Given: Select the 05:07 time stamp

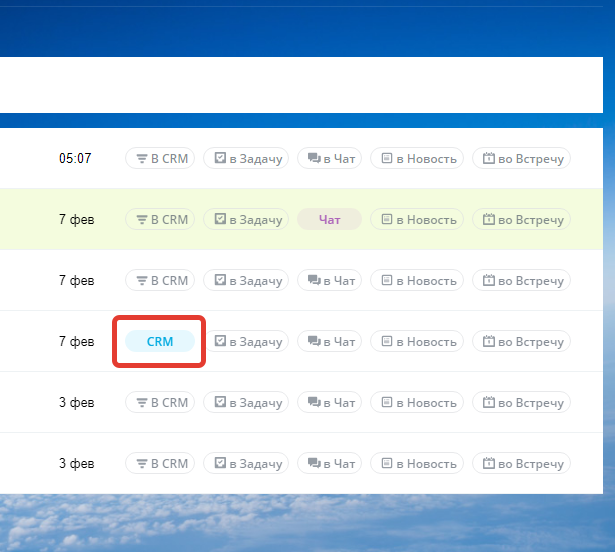Looking at the screenshot, I should [75, 158].
